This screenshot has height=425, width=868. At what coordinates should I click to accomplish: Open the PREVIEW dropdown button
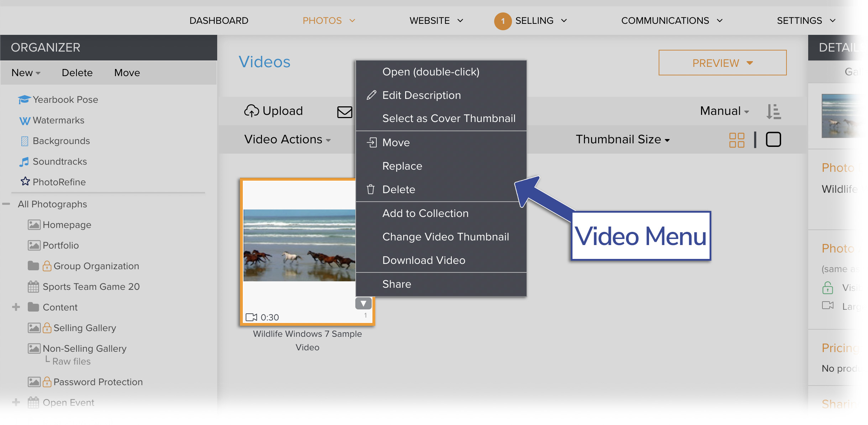click(722, 63)
